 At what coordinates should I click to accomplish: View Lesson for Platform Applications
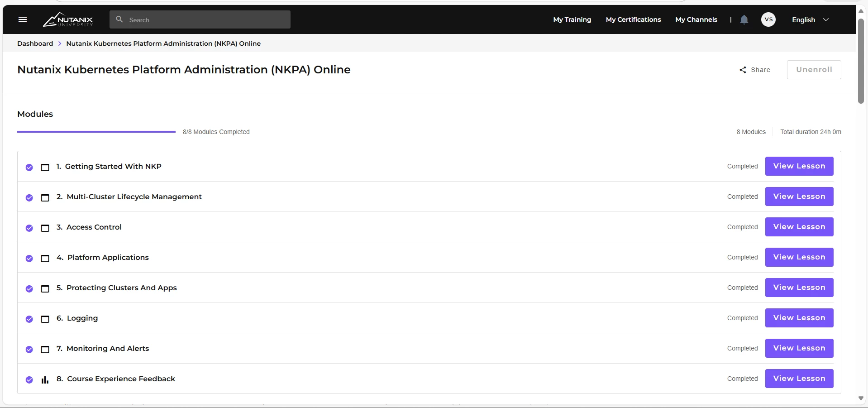coord(799,257)
